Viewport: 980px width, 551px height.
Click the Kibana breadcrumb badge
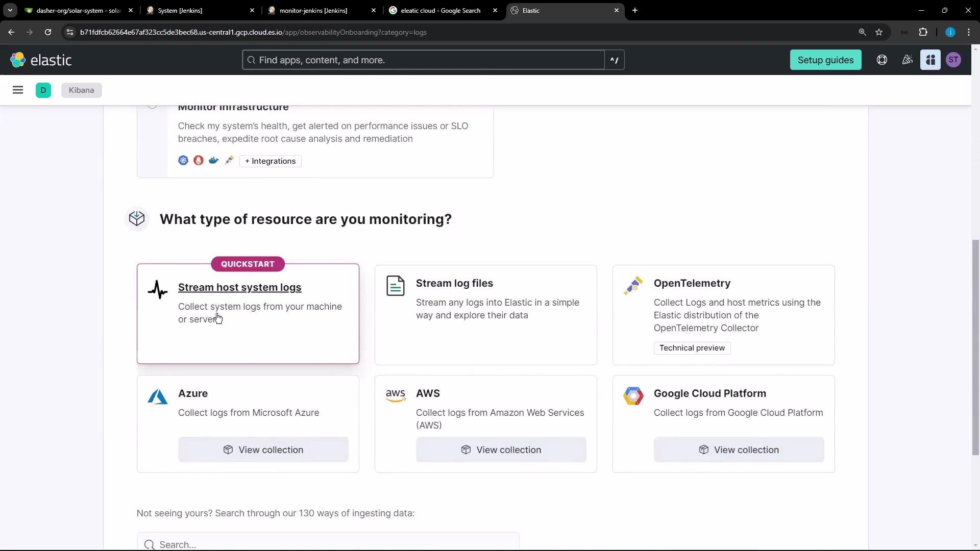pos(81,90)
